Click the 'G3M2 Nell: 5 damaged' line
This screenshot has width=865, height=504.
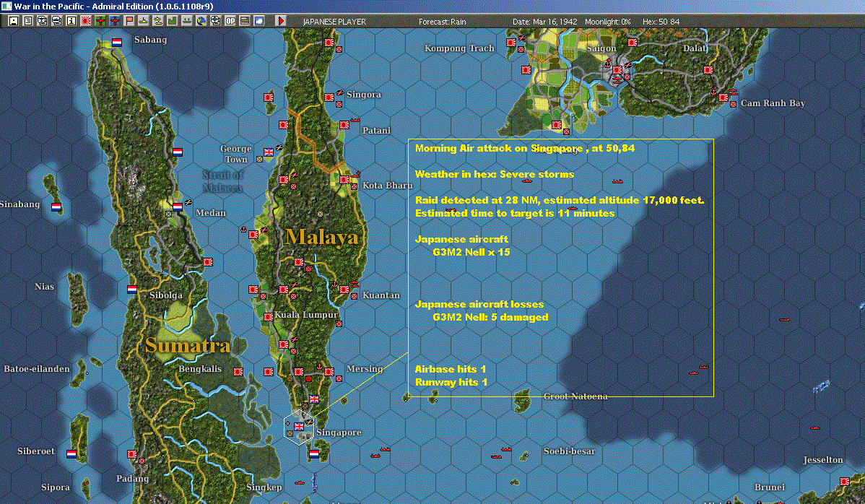coord(490,317)
